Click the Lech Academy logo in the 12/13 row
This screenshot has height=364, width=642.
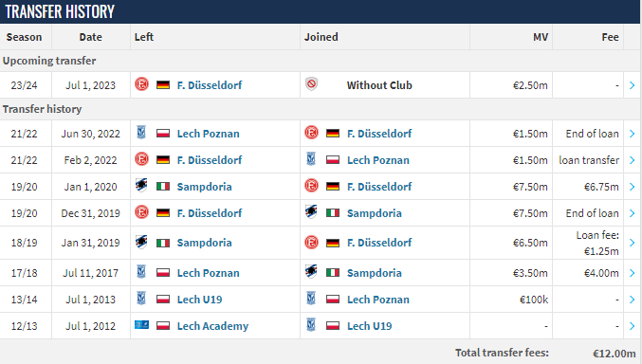click(141, 325)
